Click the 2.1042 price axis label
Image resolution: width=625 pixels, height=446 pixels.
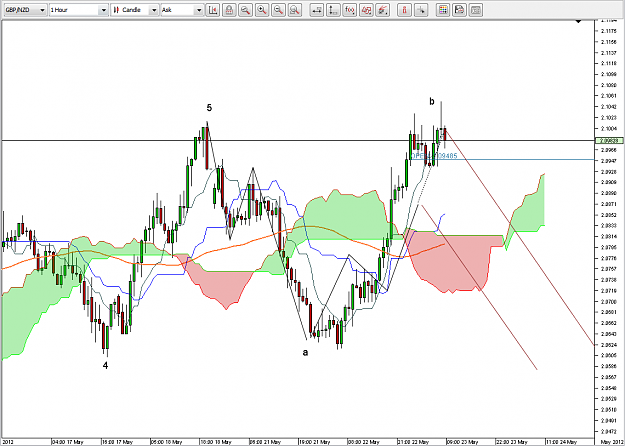(x=609, y=107)
